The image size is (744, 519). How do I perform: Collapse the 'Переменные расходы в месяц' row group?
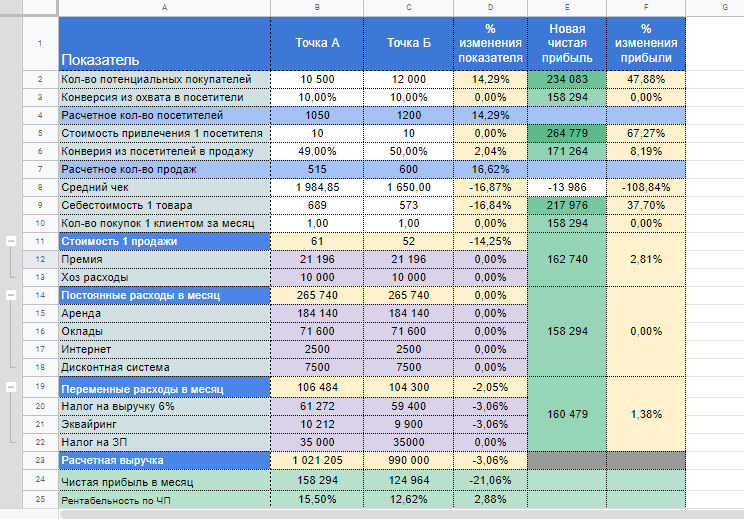[11, 387]
